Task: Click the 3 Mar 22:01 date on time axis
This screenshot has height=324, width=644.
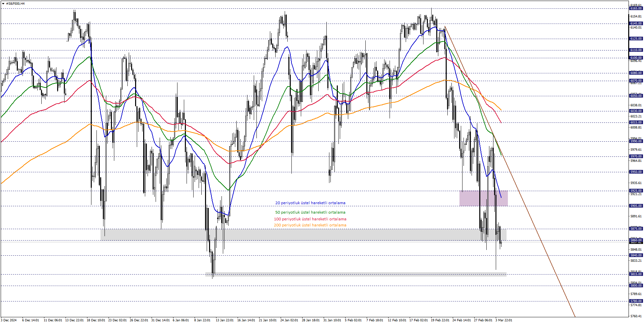Action: [504, 320]
